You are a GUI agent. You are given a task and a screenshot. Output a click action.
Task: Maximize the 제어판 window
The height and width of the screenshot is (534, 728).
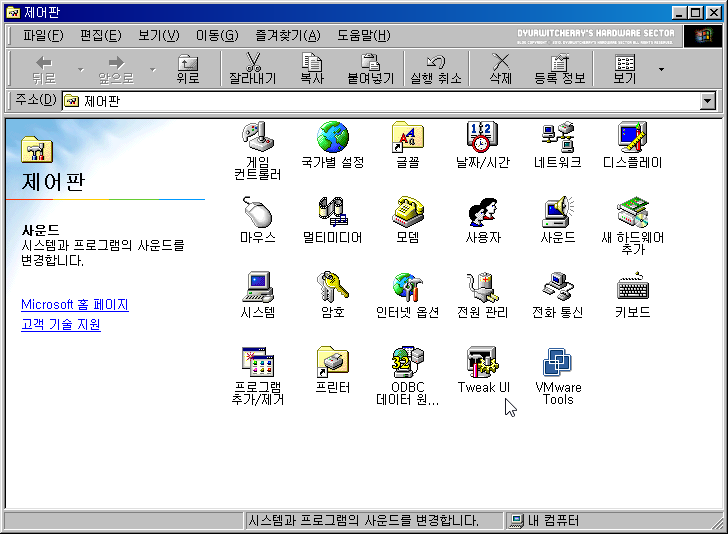[x=695, y=13]
